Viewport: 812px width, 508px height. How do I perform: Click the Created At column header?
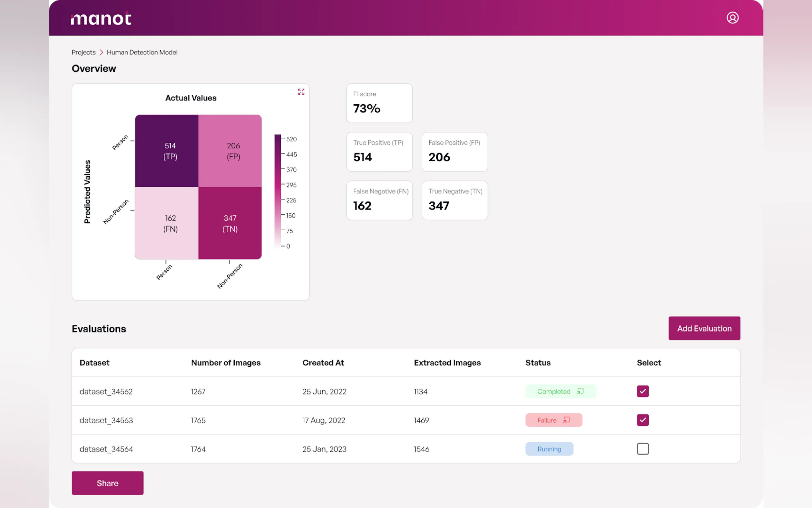[x=323, y=362]
